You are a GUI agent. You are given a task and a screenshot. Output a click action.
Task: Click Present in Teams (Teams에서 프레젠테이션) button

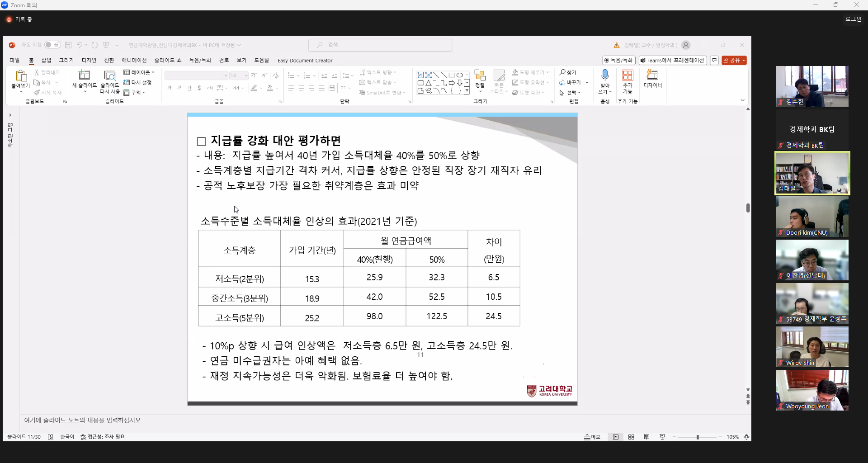coord(672,60)
